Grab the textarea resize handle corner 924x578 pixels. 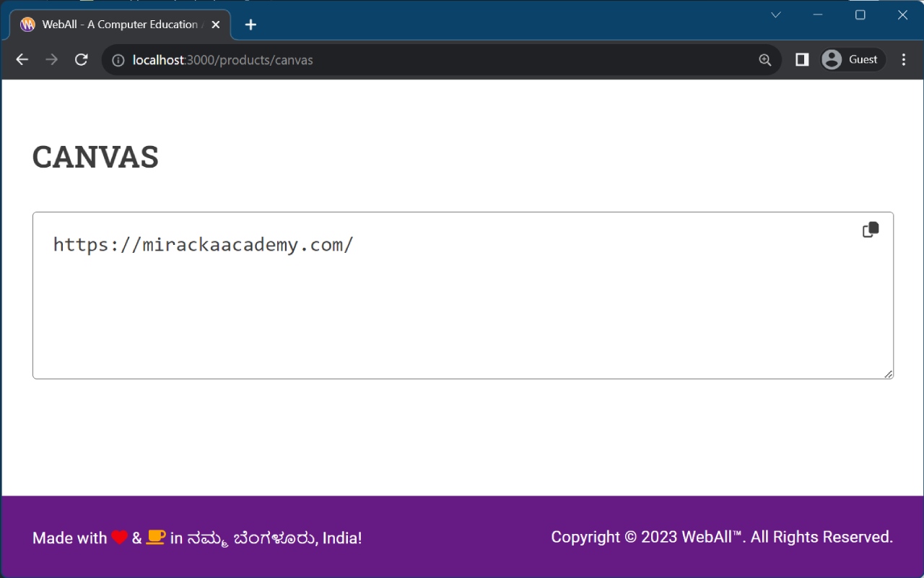[x=888, y=374]
